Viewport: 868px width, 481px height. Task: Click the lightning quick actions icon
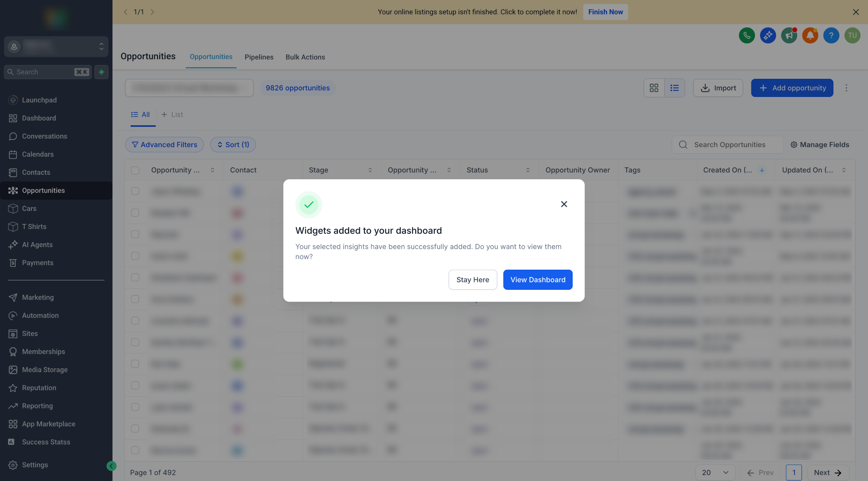point(101,72)
